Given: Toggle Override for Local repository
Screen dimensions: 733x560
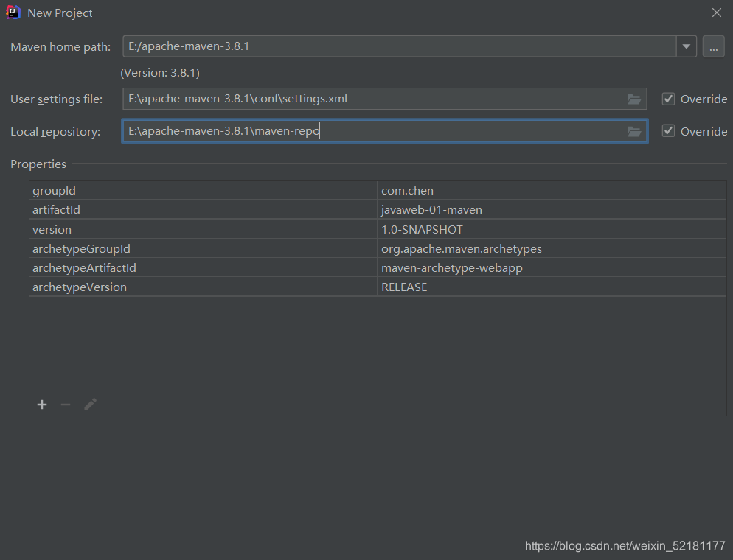Looking at the screenshot, I should coord(669,131).
